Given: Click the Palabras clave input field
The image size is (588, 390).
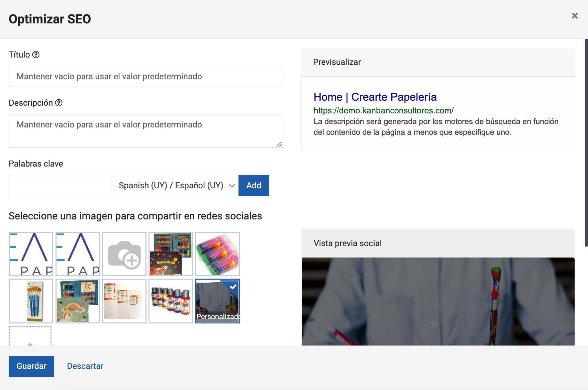Looking at the screenshot, I should tap(60, 185).
